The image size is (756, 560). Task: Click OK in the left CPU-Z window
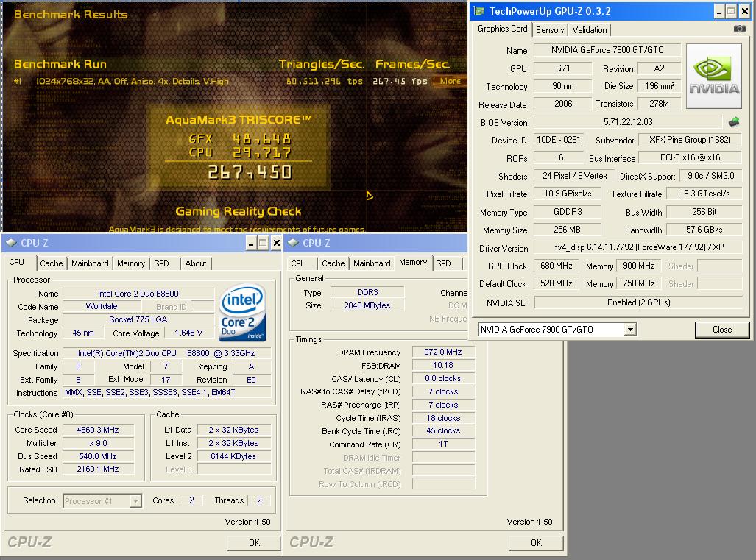click(x=254, y=543)
